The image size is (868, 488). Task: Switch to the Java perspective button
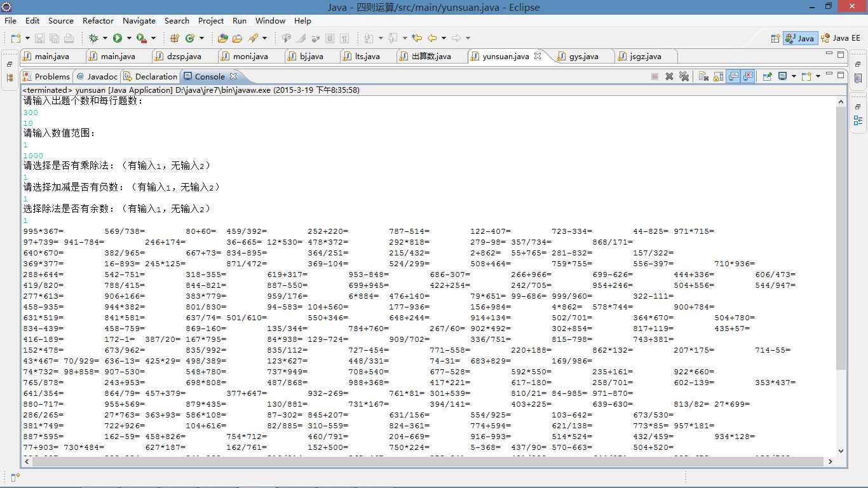tap(800, 38)
